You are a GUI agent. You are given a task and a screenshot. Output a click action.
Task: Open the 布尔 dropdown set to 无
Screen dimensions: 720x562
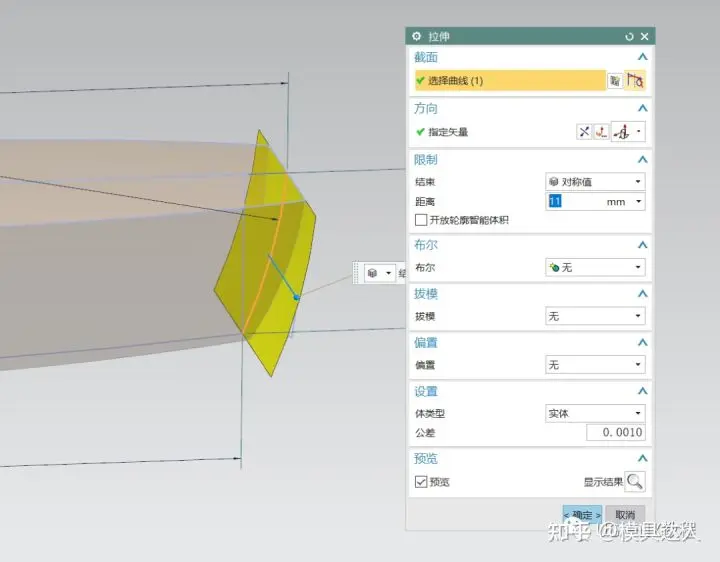595,267
